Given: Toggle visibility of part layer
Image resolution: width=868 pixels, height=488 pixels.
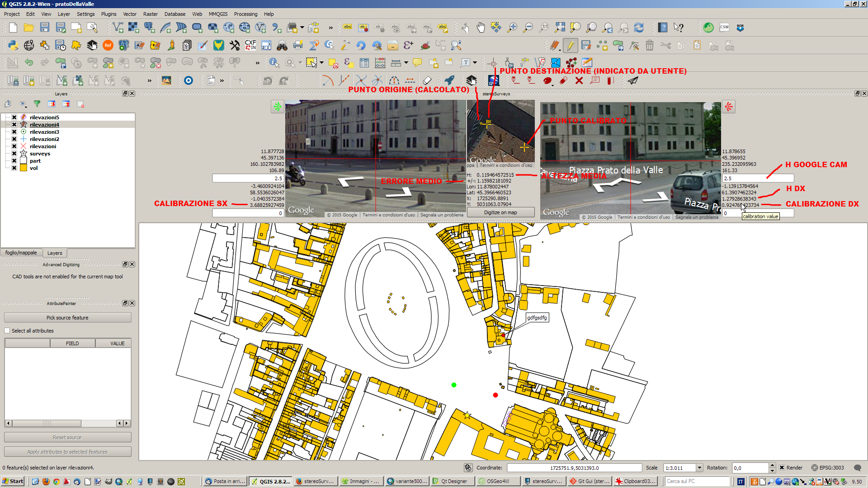Looking at the screenshot, I should tap(14, 160).
